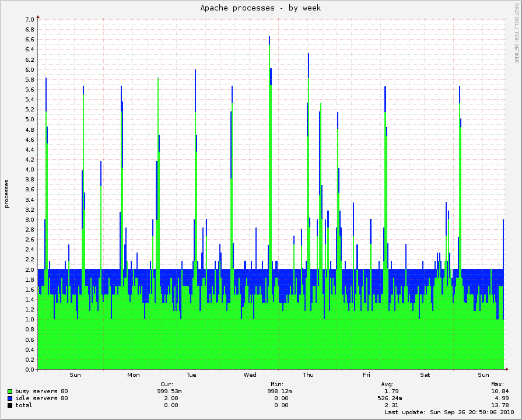The image size is (522, 420).
Task: Select busy servers average value "1.79"
Action: point(391,391)
